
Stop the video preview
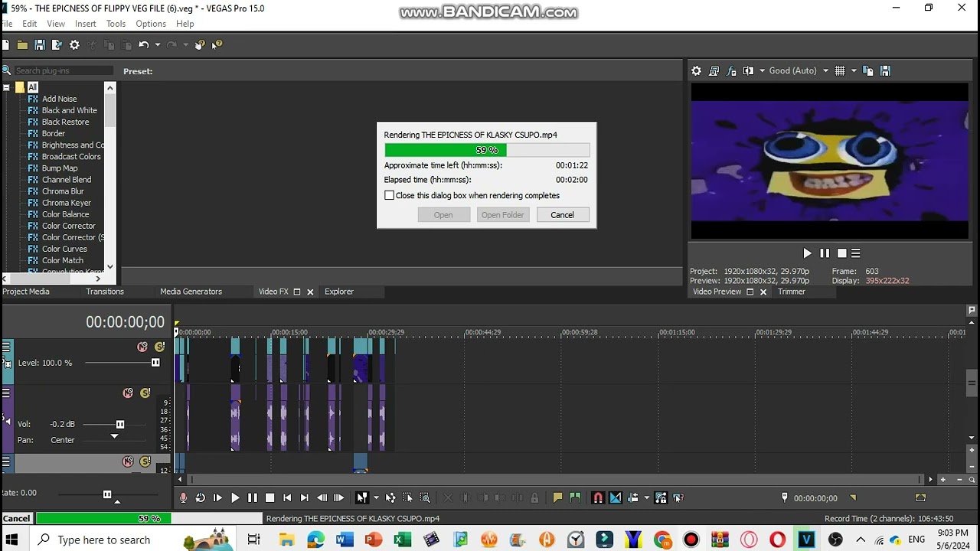click(842, 253)
